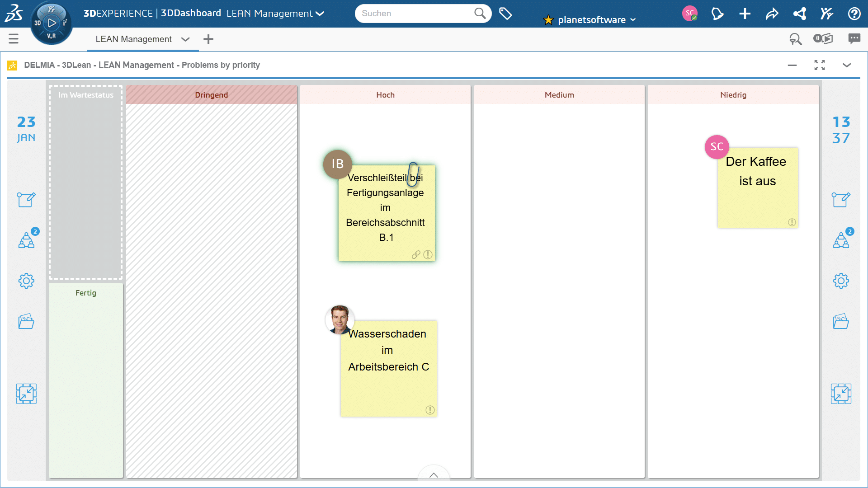Open the left sidebar team members icon
868x488 pixels.
coord(26,240)
